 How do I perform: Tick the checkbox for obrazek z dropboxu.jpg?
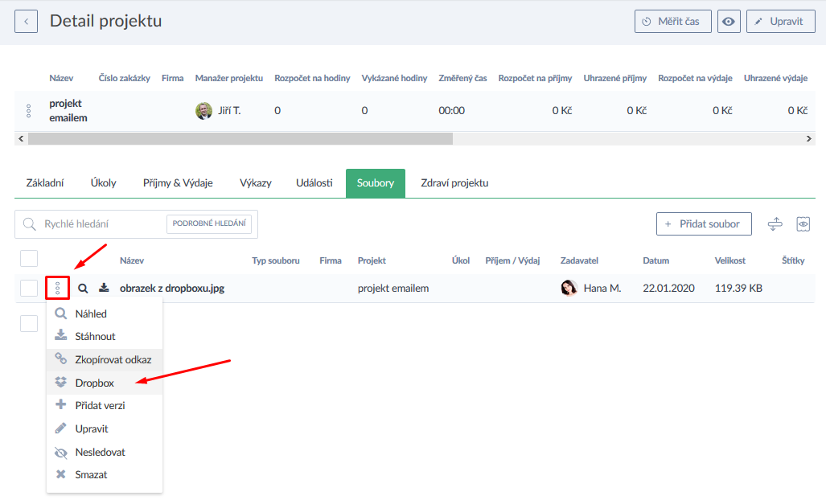[29, 288]
